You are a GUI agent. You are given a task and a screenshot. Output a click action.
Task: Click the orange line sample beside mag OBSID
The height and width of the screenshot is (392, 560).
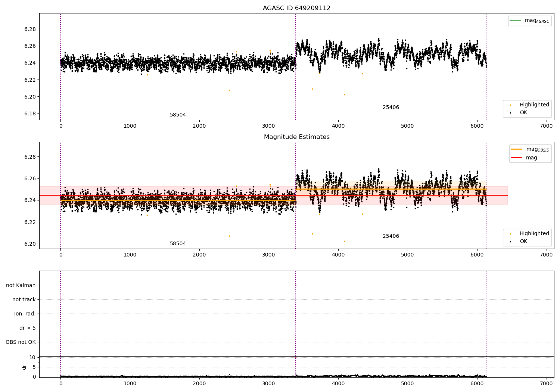(516, 149)
